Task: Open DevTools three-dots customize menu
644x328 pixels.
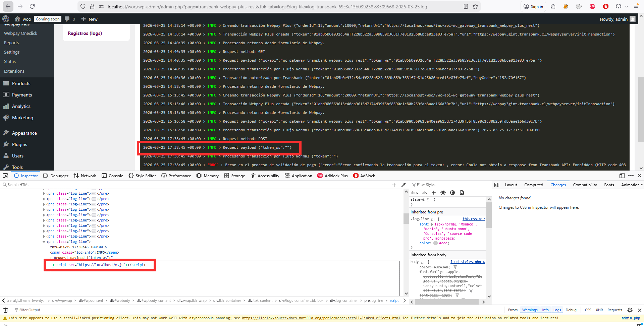Action: point(631,176)
